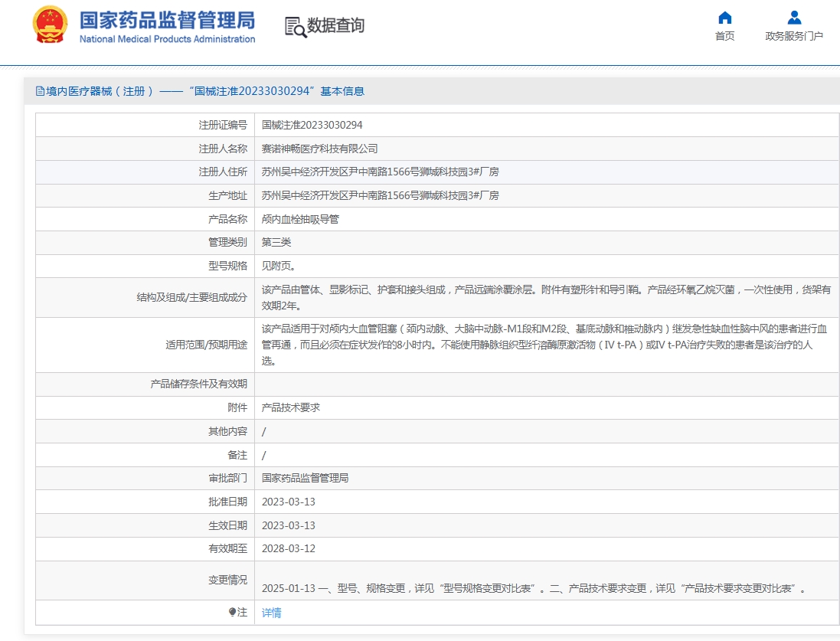Click the 适用范围/预期用途 description text
This screenshot has height=641, width=840.
point(544,345)
